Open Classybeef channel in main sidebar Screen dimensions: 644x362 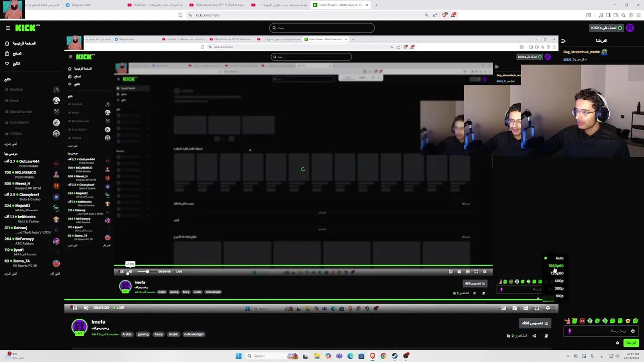pos(32,197)
